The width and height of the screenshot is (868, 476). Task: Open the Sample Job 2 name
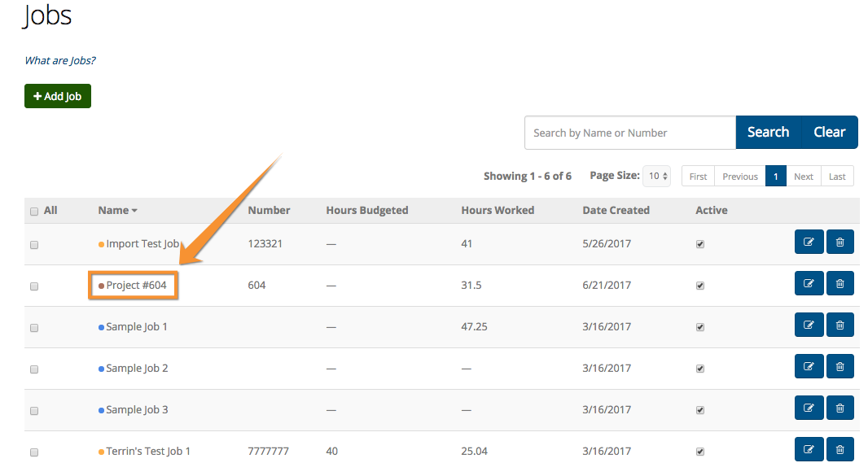coord(137,369)
